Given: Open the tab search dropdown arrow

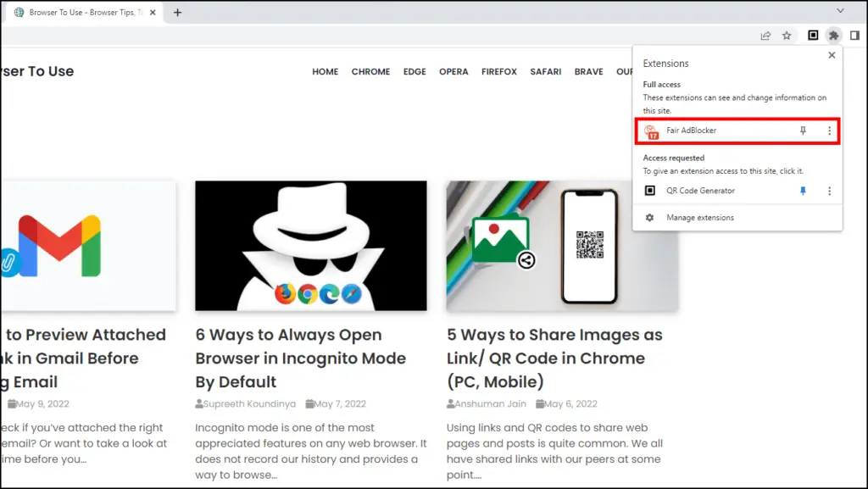Looking at the screenshot, I should [x=840, y=10].
